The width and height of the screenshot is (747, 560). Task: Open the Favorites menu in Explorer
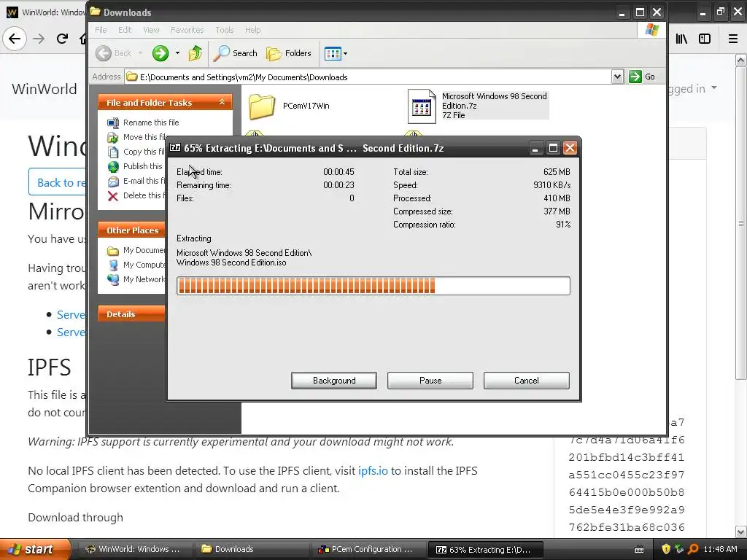click(x=187, y=30)
